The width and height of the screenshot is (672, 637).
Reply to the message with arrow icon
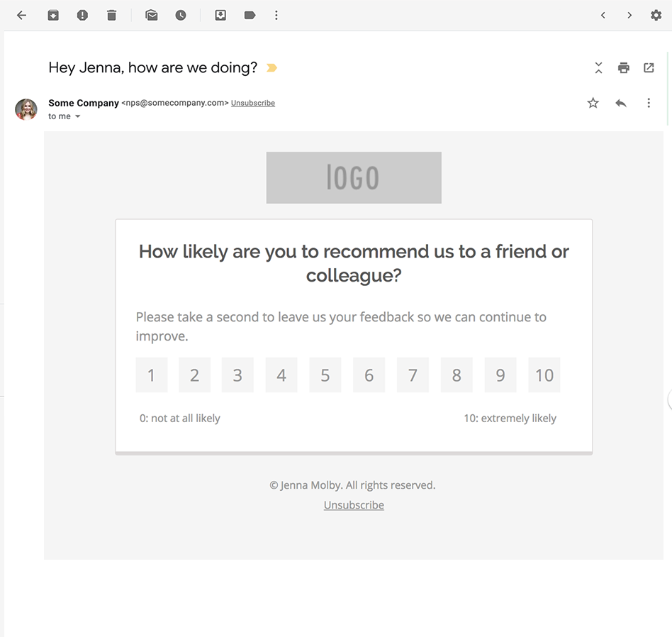(x=621, y=104)
